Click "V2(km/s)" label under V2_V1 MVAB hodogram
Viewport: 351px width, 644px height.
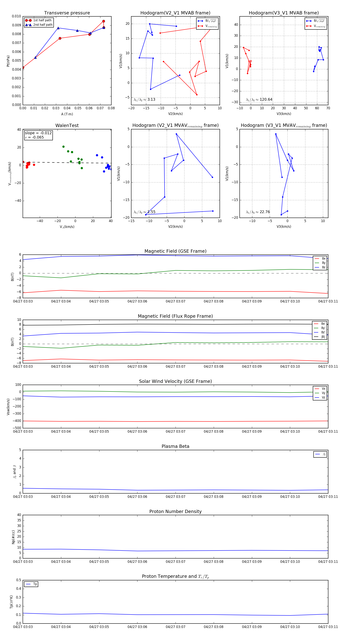(175, 114)
